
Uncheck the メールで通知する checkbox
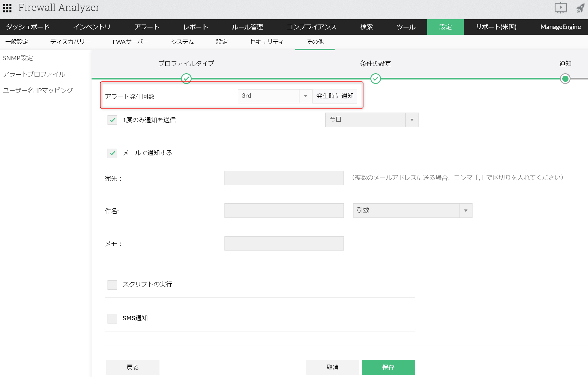[x=112, y=153]
